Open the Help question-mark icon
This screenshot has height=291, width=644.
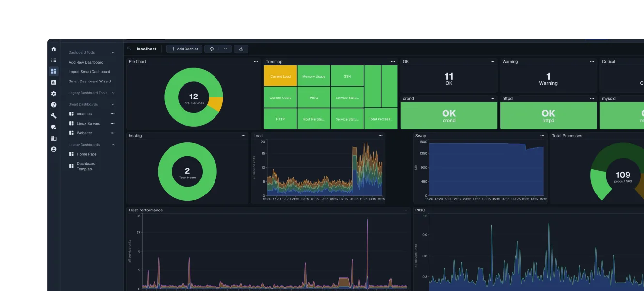53,105
